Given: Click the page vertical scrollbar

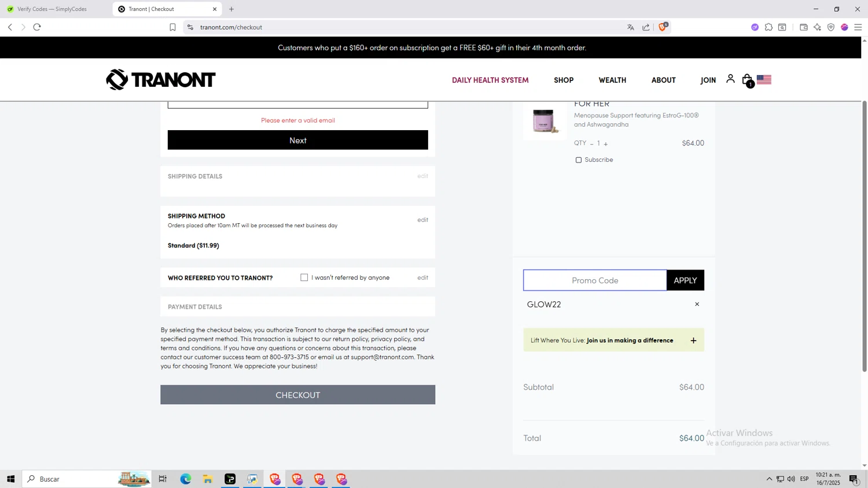Looking at the screenshot, I should [865, 236].
